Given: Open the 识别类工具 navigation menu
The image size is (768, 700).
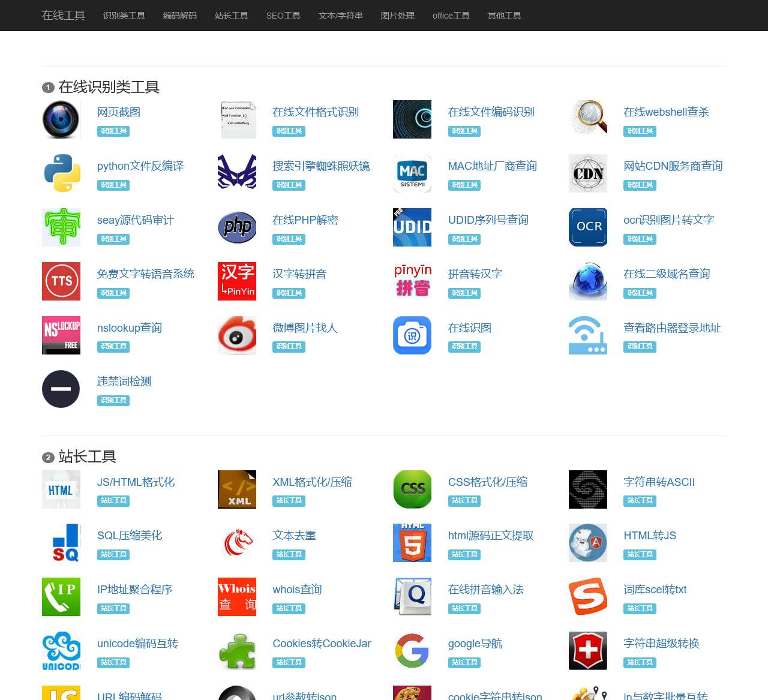Looking at the screenshot, I should (124, 16).
